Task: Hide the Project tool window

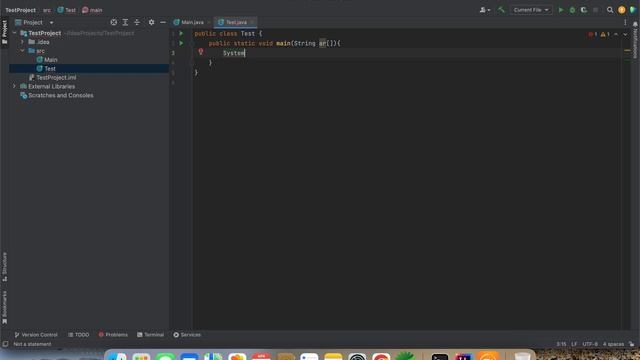Action: [x=163, y=22]
